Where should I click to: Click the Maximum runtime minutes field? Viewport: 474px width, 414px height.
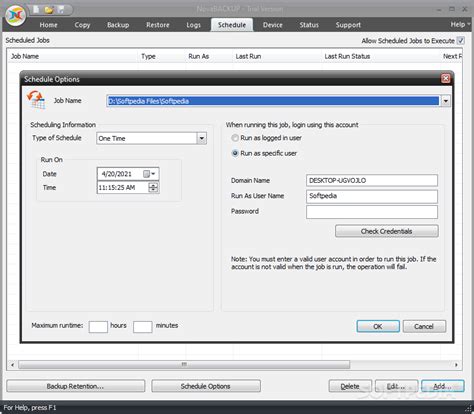point(143,327)
